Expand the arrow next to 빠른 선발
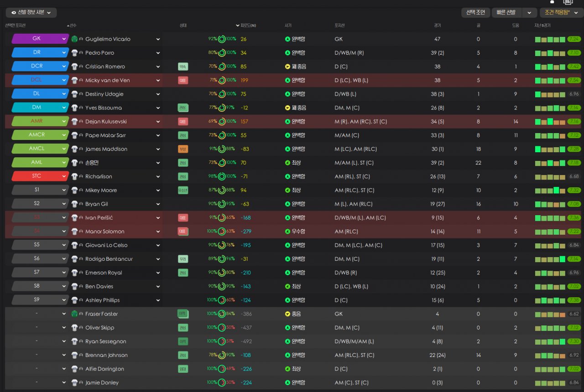Image resolution: width=584 pixels, height=392 pixels. coord(529,13)
